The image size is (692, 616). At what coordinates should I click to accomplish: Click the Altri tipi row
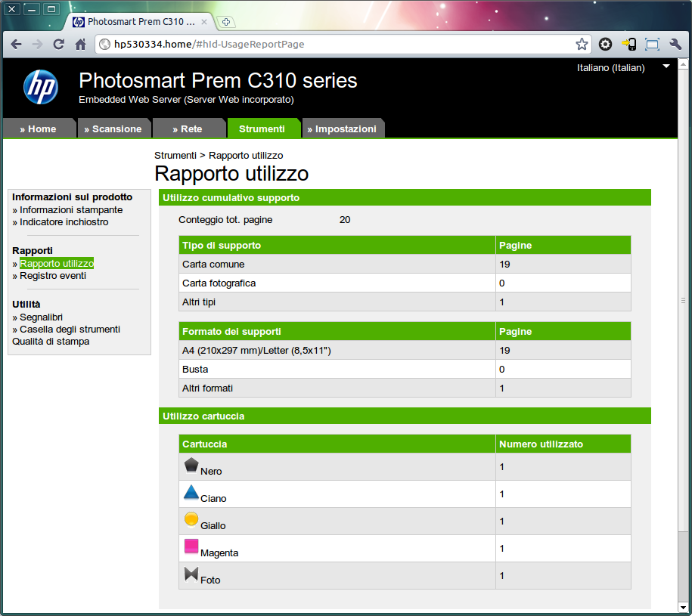[405, 302]
